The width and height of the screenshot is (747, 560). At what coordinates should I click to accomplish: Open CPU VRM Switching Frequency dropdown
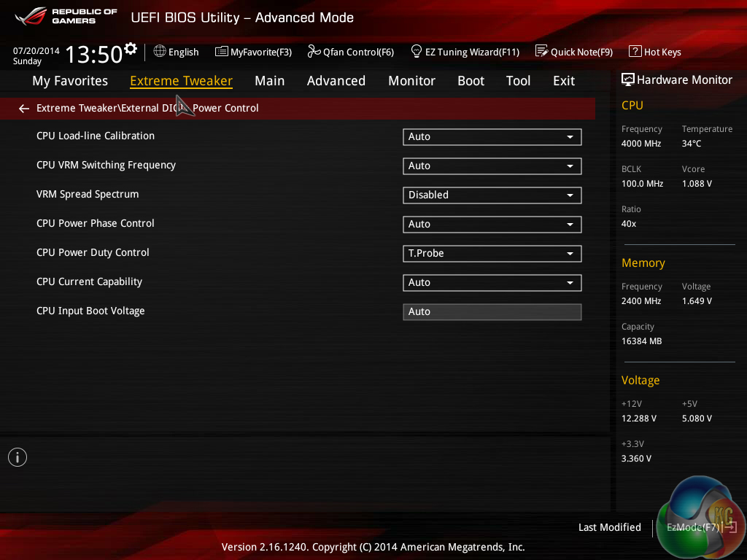492,166
